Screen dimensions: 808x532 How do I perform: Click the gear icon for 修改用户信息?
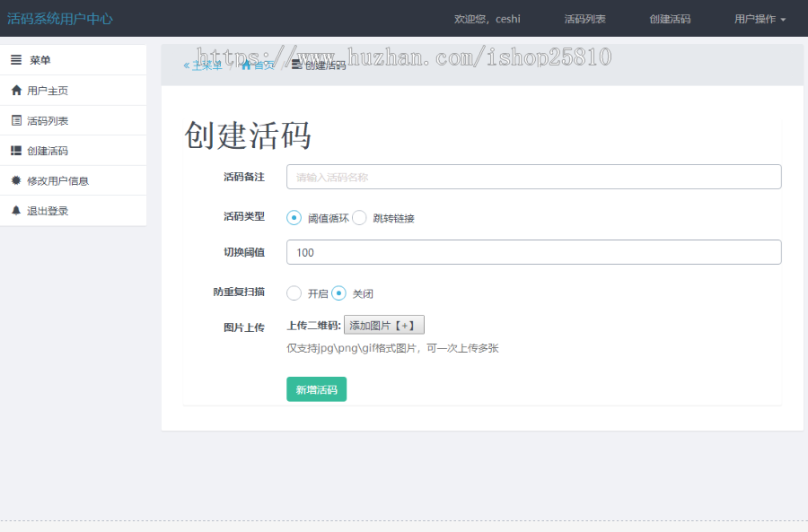point(16,179)
